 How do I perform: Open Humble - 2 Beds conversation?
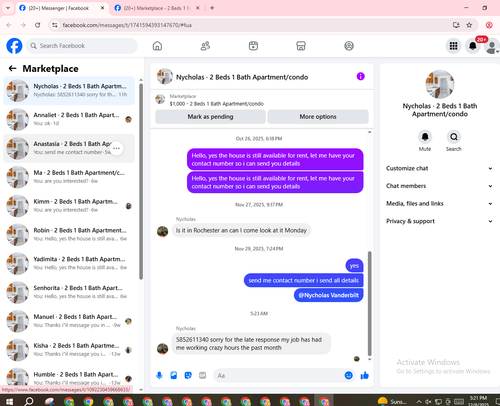[69, 378]
